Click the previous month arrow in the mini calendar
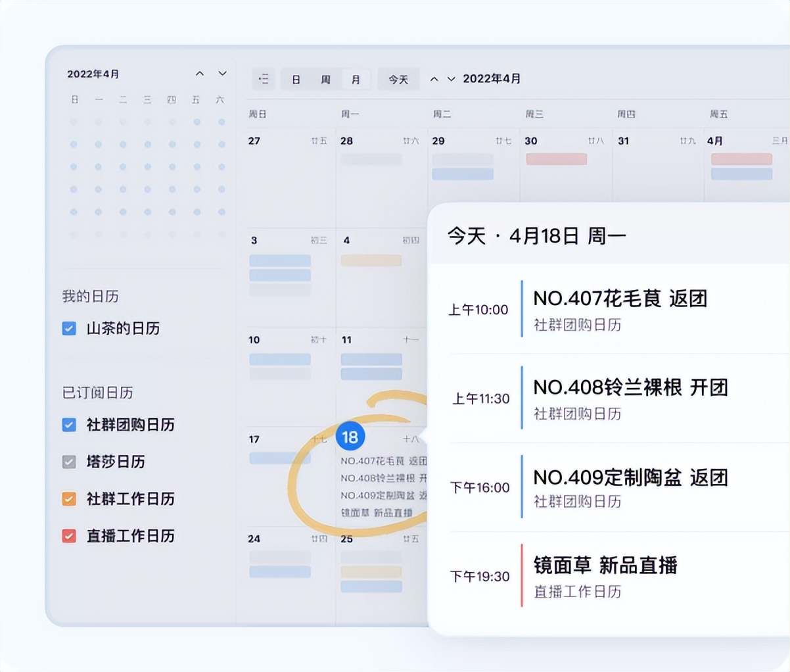This screenshot has height=672, width=790. pyautogui.click(x=200, y=74)
